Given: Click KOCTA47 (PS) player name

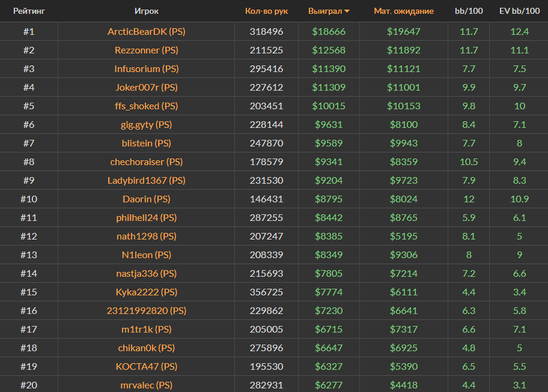Looking at the screenshot, I should 146,366.
